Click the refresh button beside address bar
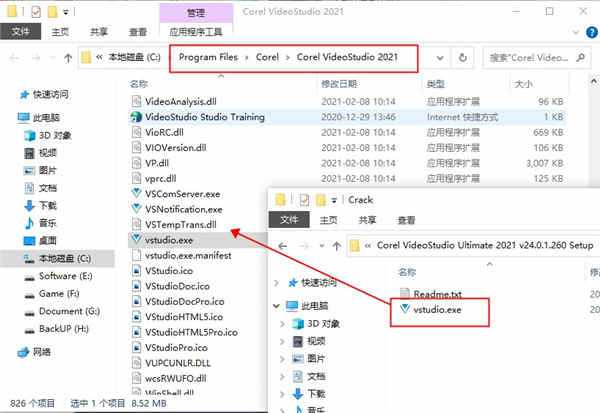 click(x=463, y=57)
